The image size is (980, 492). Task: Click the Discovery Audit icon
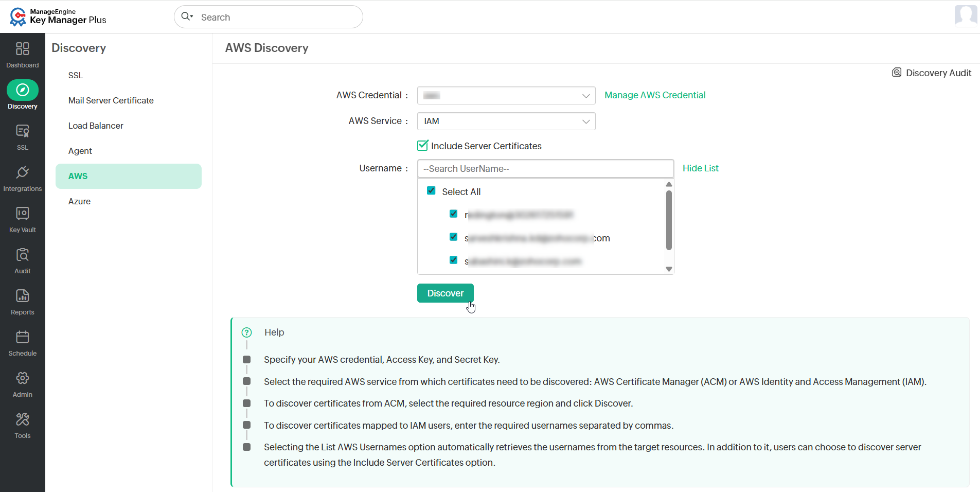(x=897, y=73)
